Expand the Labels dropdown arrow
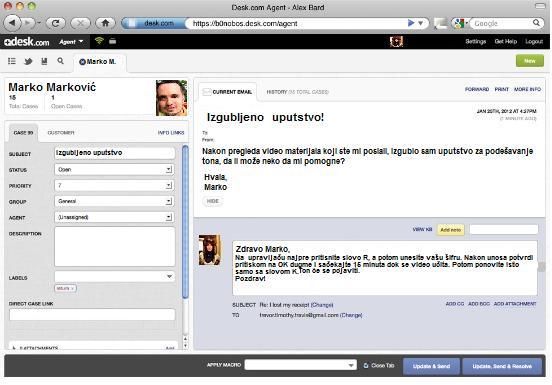 [169, 277]
